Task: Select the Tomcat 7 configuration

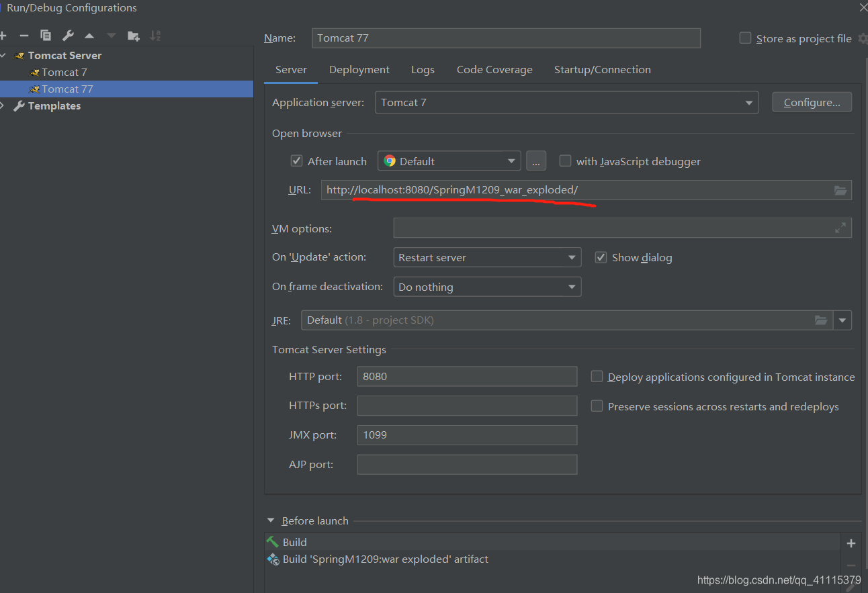Action: (x=126, y=72)
